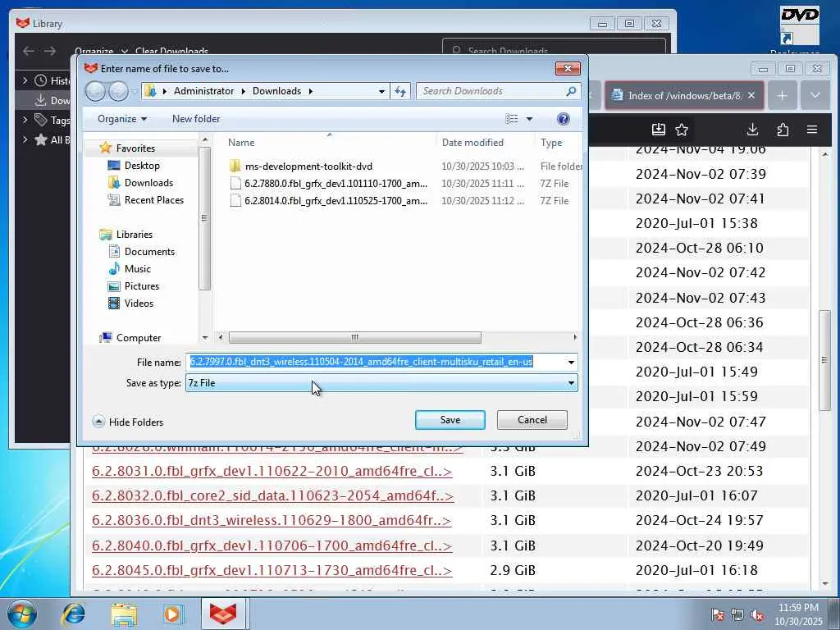
Task: Open the browser extensions icon
Action: (x=782, y=129)
